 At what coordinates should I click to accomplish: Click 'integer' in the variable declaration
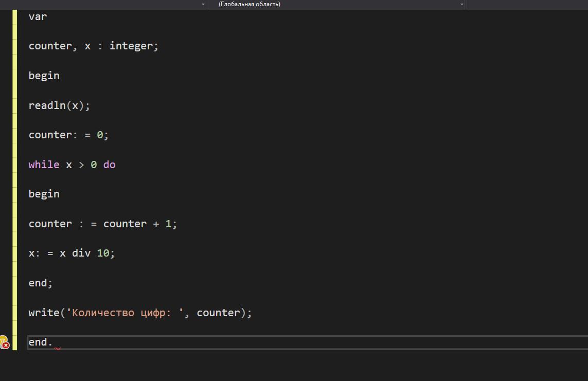coord(131,46)
